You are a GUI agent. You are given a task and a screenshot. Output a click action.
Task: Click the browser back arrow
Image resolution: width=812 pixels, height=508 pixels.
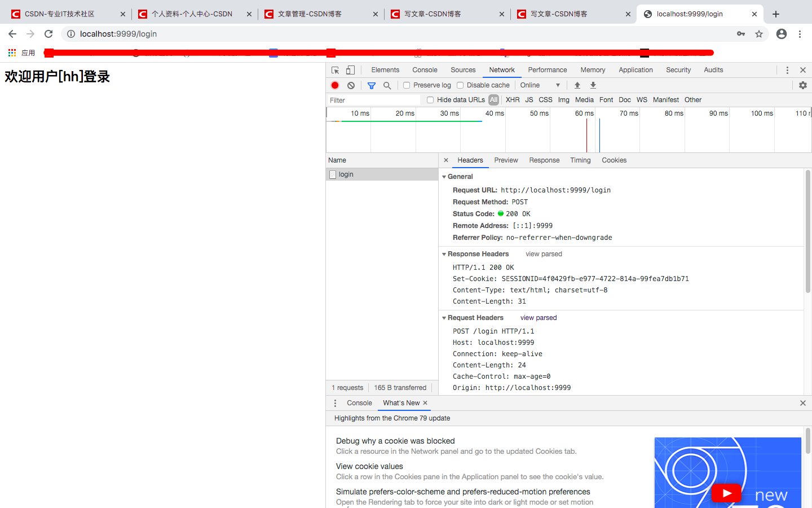pos(12,34)
